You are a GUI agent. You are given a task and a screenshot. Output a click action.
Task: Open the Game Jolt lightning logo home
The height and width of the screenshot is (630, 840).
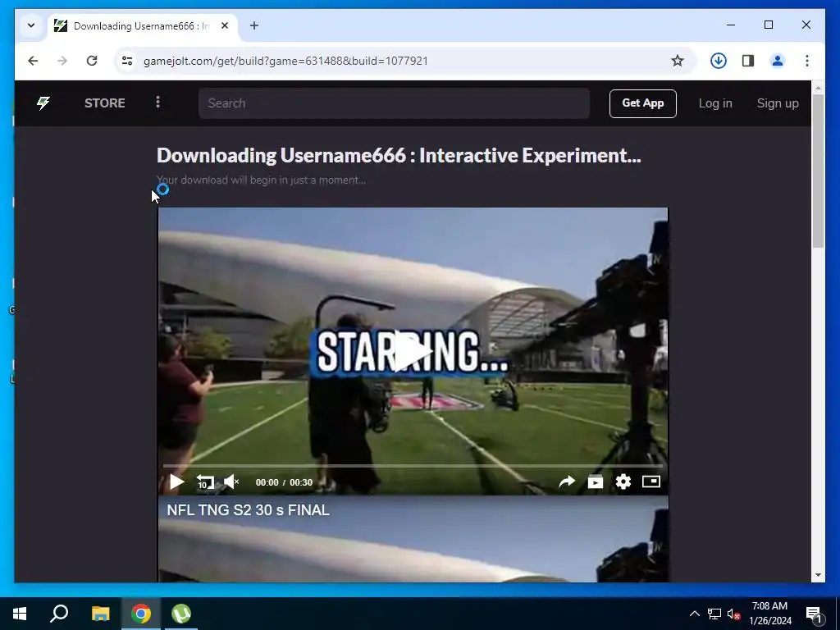coord(43,103)
